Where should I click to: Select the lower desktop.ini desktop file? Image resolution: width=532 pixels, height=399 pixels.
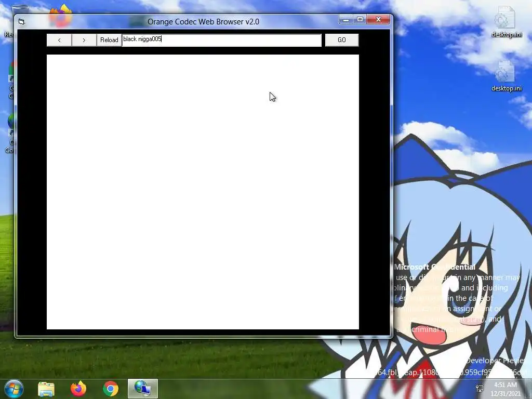(506, 76)
